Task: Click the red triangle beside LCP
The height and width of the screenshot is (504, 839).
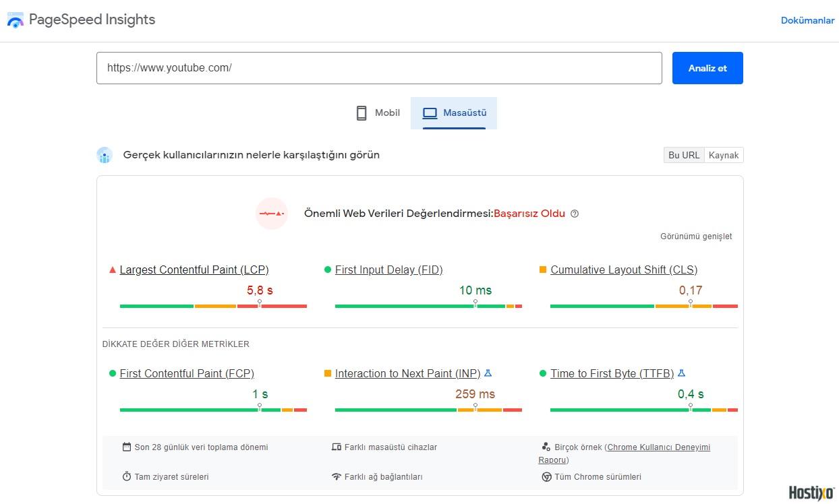Action: (x=113, y=270)
